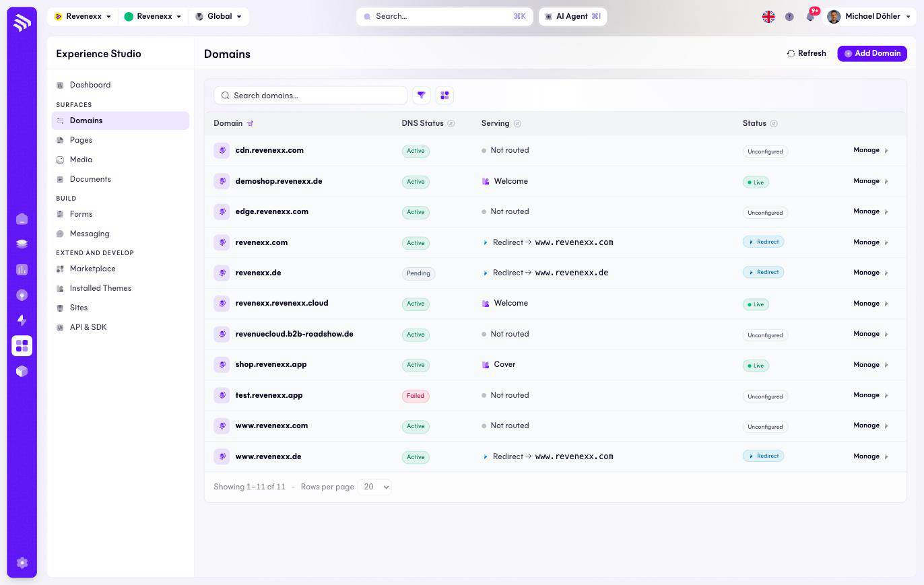The height and width of the screenshot is (585, 924).
Task: Open the Experience Studio grid rail icon
Action: [22, 345]
